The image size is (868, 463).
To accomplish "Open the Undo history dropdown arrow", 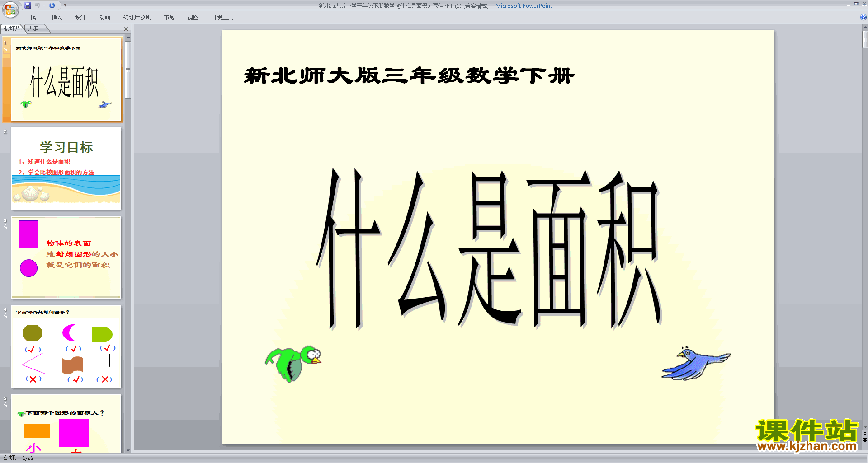I will pyautogui.click(x=44, y=5).
